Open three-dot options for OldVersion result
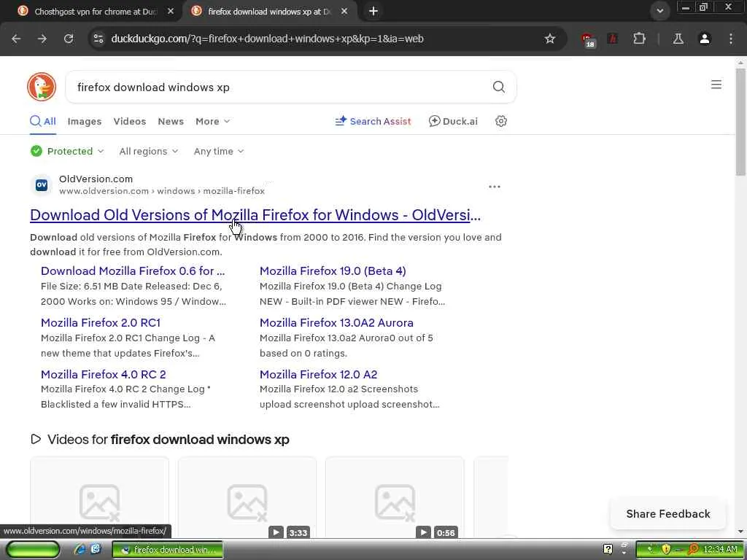 (495, 187)
